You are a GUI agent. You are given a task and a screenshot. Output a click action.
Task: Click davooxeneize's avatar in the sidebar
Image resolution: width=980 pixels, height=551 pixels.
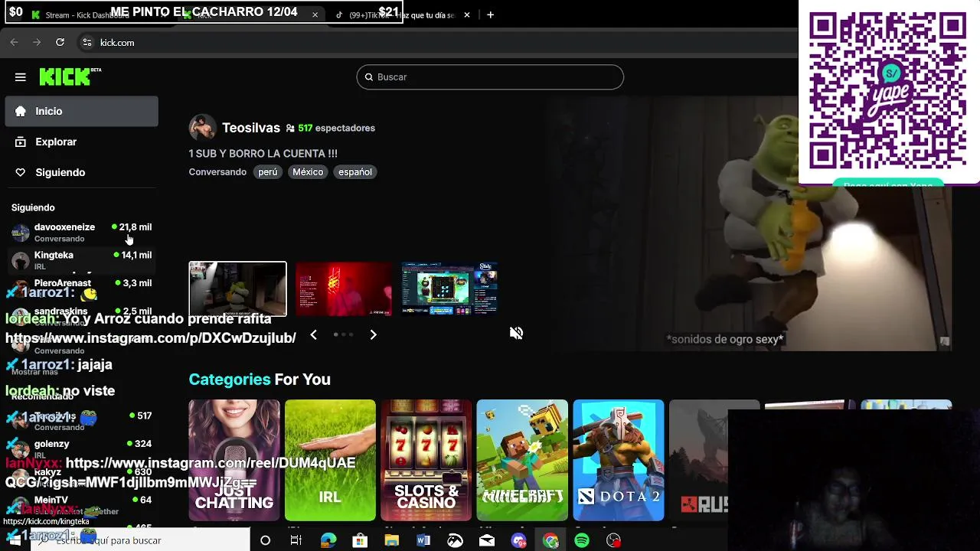pyautogui.click(x=21, y=232)
